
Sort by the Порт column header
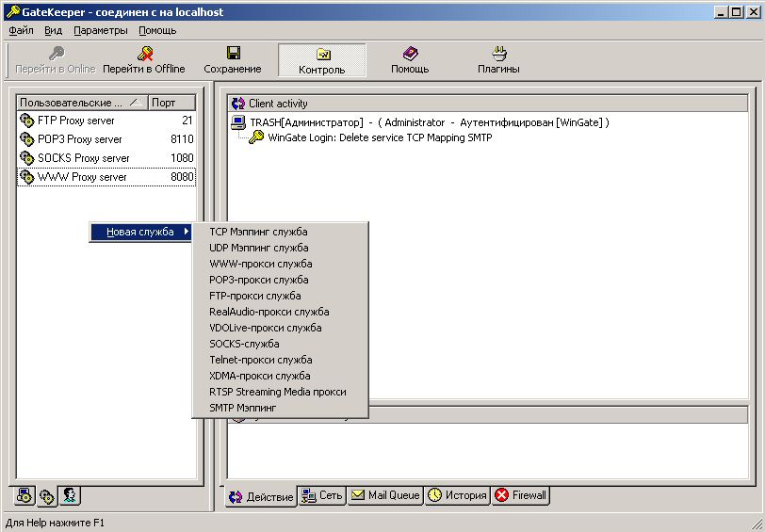pos(171,103)
